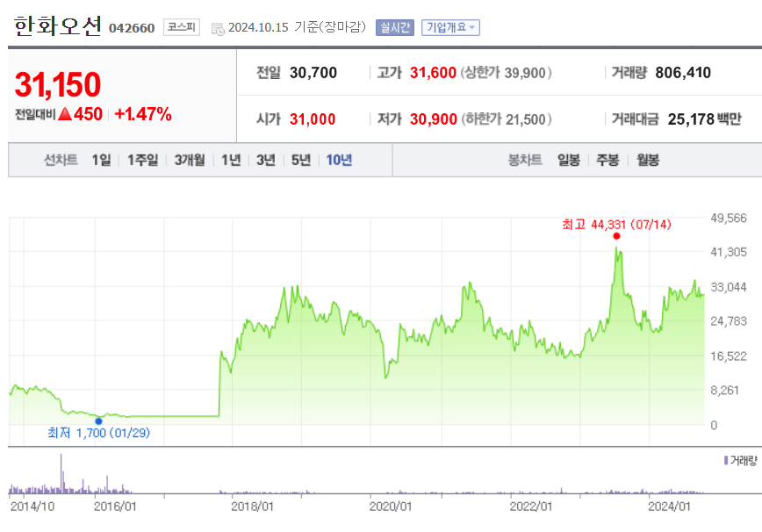Click the red 최고 peak marker dot
This screenshot has height=532, width=762.
pyautogui.click(x=616, y=236)
